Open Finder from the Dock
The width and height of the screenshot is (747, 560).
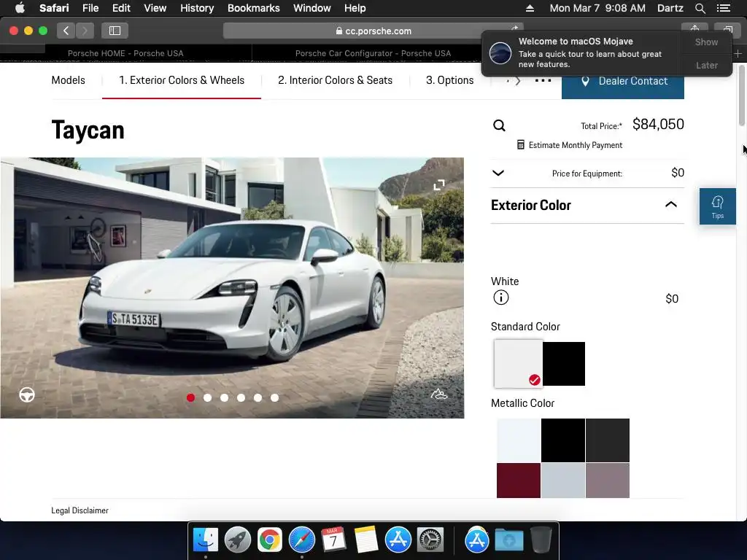pyautogui.click(x=205, y=540)
